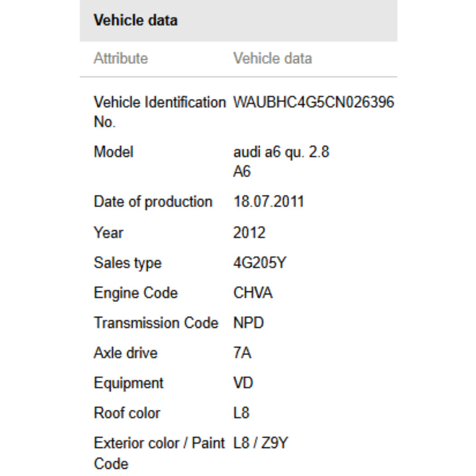The height and width of the screenshot is (476, 476).
Task: Select production date 18.07.2011
Action: (268, 202)
